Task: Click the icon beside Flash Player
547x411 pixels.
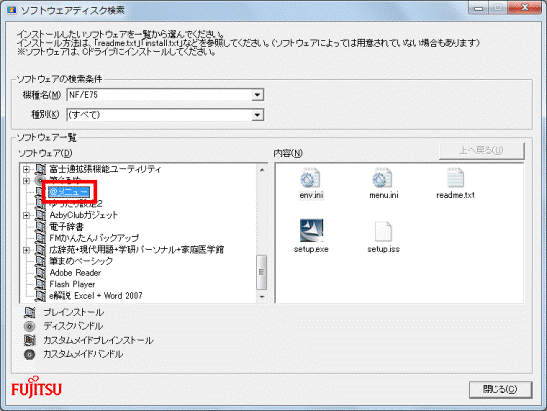Action: click(40, 284)
